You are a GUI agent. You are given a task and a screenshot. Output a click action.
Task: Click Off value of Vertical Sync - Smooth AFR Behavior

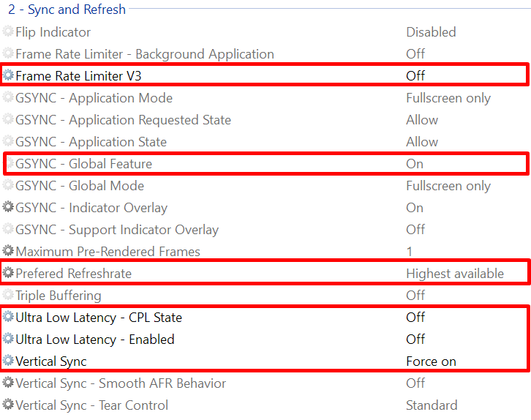[415, 383]
